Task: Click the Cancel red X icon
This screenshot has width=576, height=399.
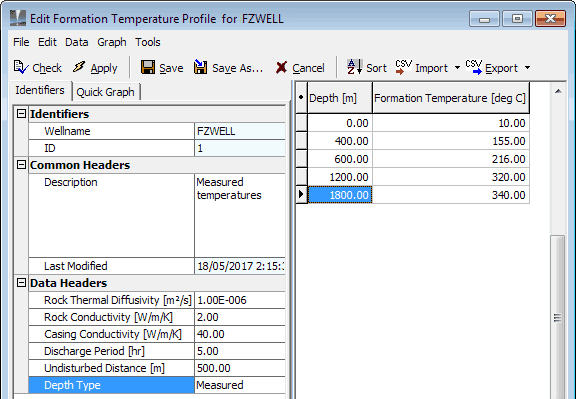Action: (x=281, y=67)
